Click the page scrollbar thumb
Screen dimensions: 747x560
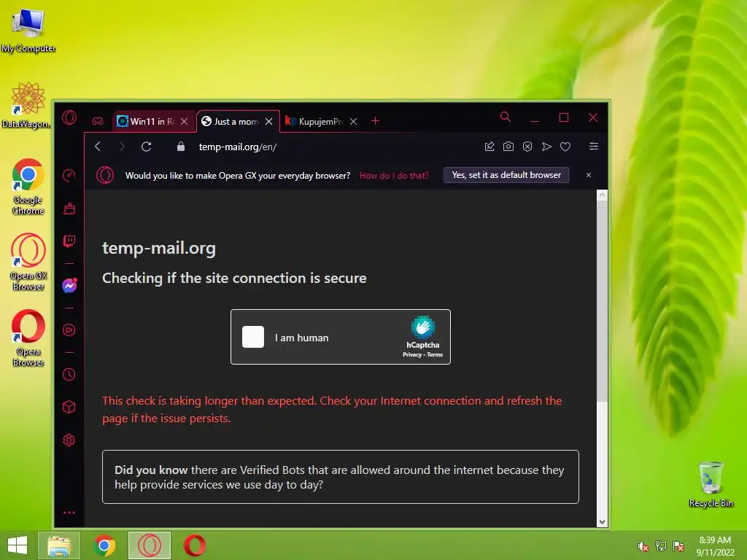coord(602,301)
